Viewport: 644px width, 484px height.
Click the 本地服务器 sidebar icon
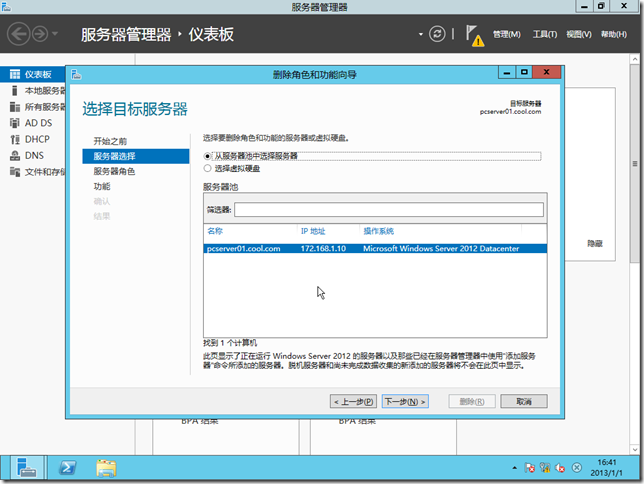click(x=15, y=90)
